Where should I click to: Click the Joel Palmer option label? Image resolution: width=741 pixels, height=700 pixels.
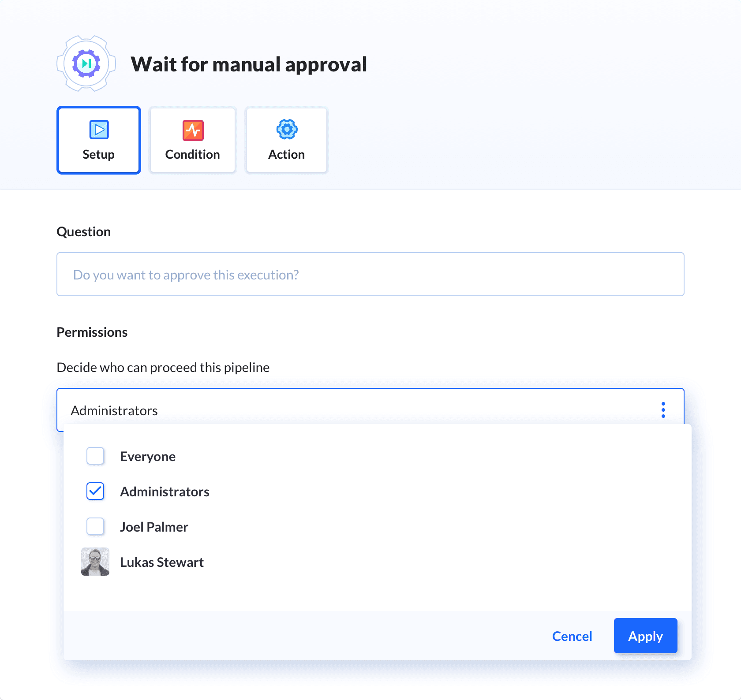point(154,527)
